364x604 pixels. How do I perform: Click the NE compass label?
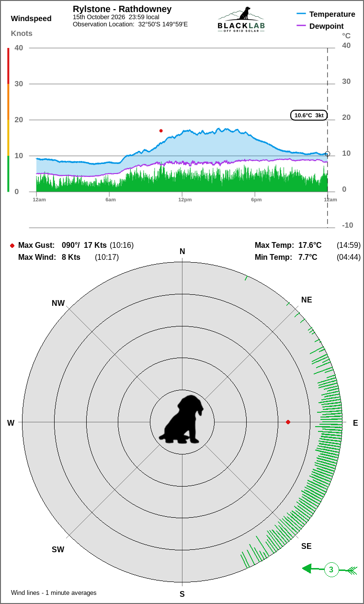tap(307, 300)
